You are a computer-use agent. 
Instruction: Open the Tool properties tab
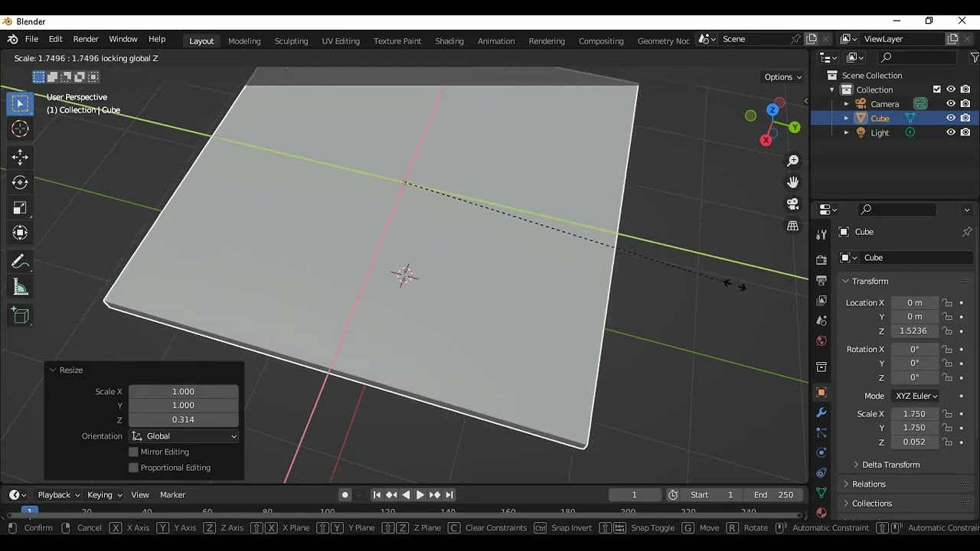pyautogui.click(x=822, y=235)
